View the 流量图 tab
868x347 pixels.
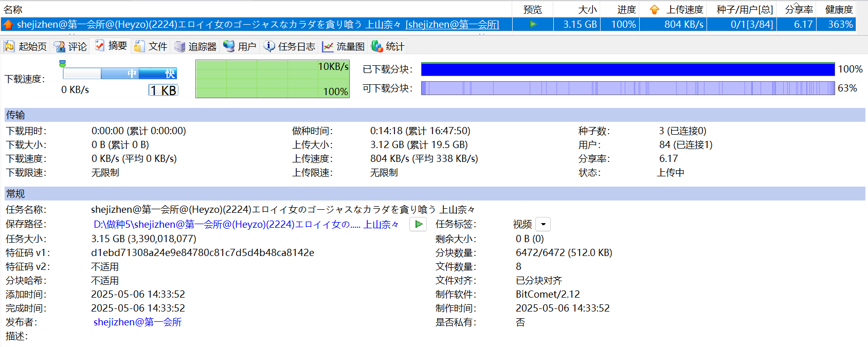[x=343, y=46]
